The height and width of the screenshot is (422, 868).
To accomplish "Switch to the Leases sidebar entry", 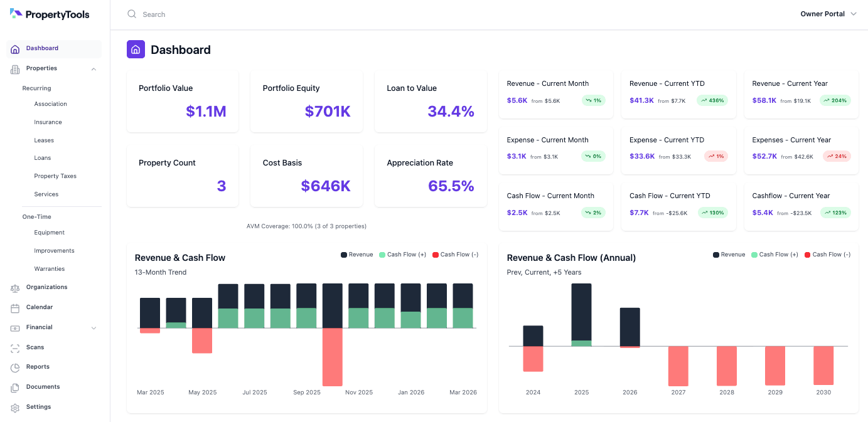I will [44, 140].
